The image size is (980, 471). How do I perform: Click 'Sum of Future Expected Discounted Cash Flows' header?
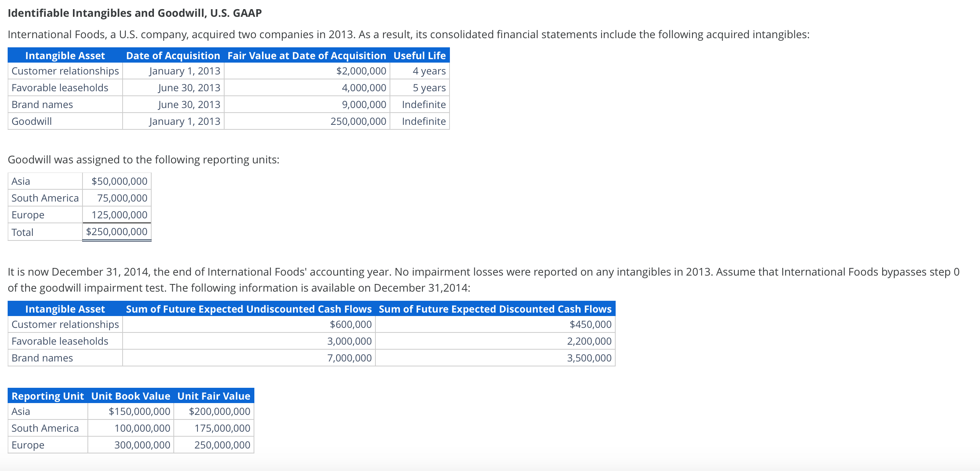point(495,309)
